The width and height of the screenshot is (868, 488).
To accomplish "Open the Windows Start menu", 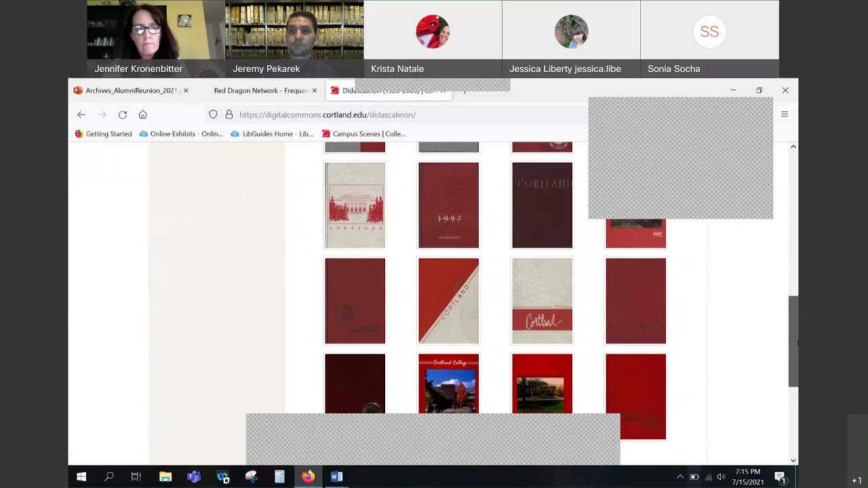I will [x=81, y=476].
